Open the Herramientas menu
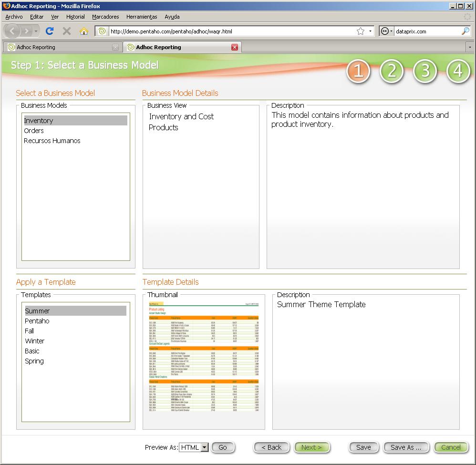The height and width of the screenshot is (465, 476). pyautogui.click(x=141, y=17)
